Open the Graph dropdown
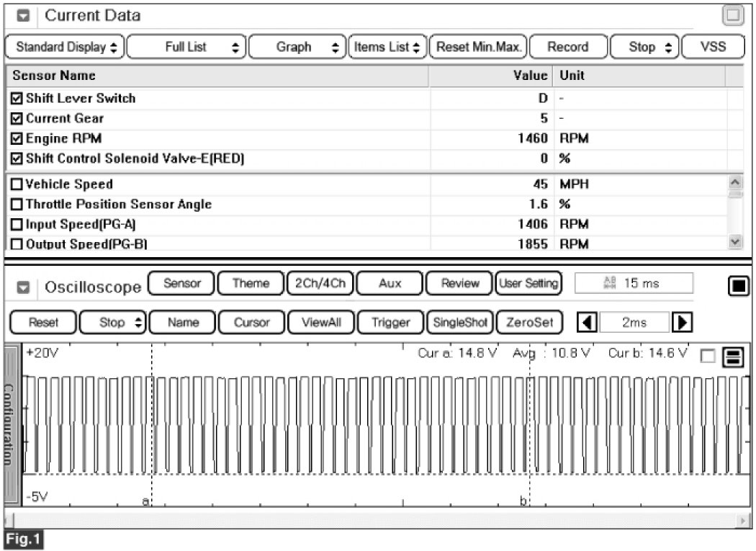 click(x=297, y=47)
